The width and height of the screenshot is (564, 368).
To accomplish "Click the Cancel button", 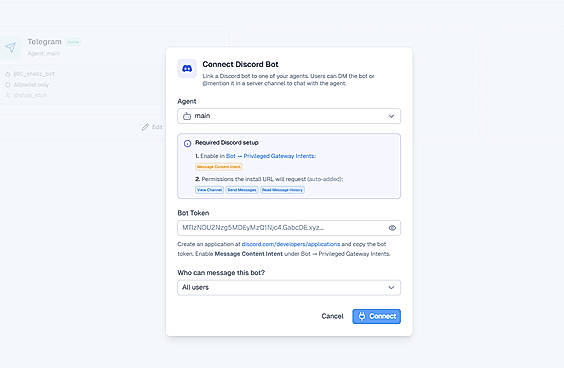I will pos(332,316).
